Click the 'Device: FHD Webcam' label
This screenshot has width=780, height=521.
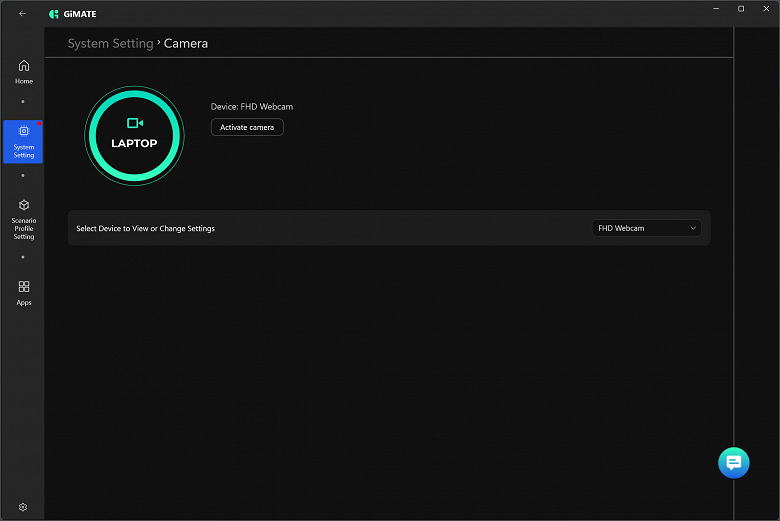pos(252,107)
